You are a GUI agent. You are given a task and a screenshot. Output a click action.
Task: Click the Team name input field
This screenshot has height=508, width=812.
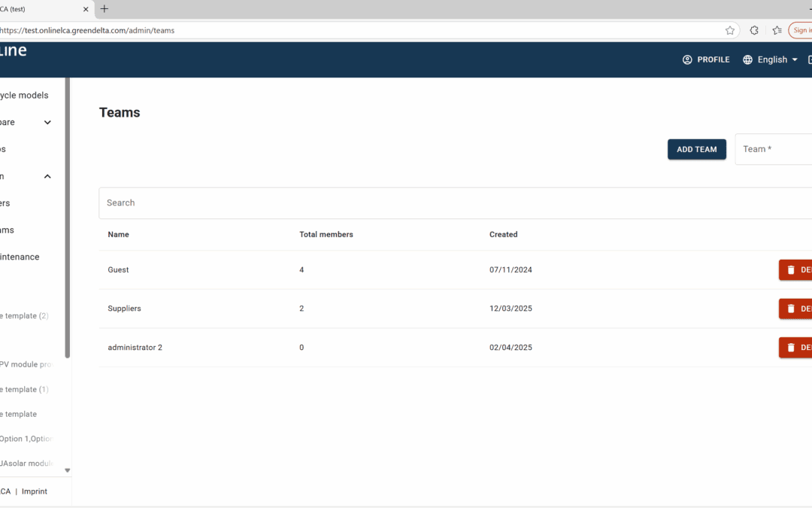[774, 149]
